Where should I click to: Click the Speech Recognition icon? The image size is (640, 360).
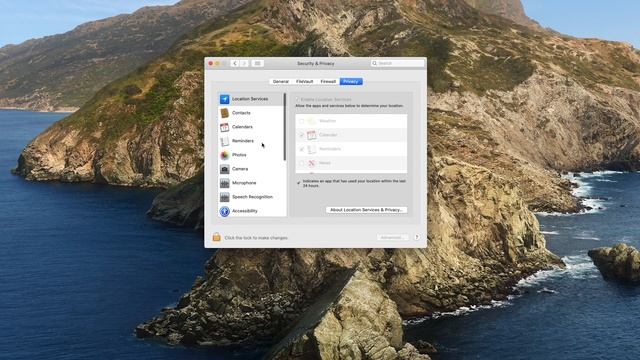tap(224, 197)
